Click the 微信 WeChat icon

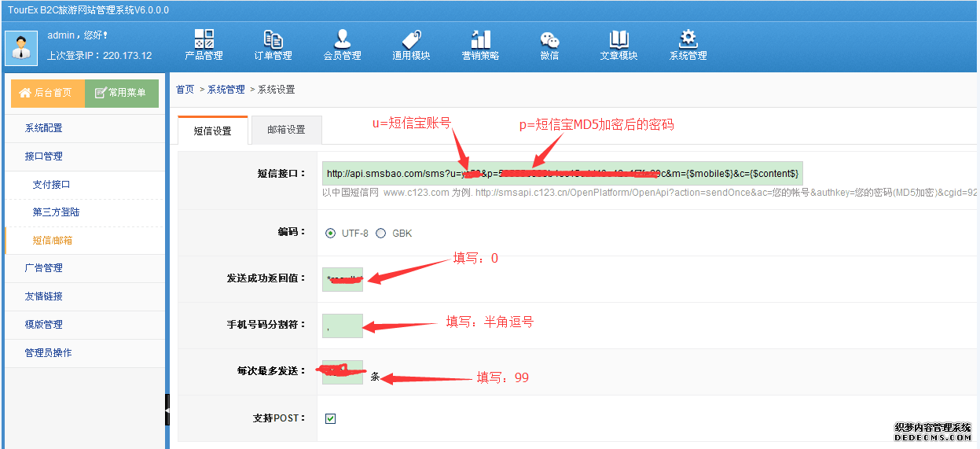[x=549, y=39]
